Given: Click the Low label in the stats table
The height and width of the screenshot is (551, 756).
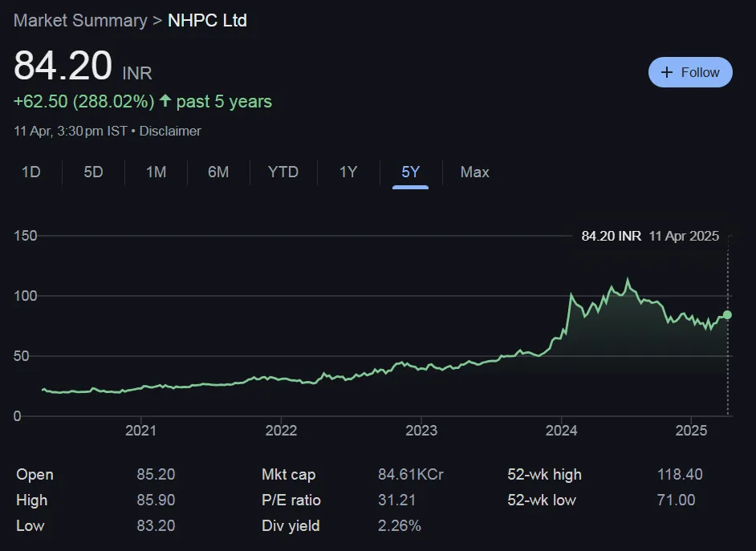Looking at the screenshot, I should [30, 525].
